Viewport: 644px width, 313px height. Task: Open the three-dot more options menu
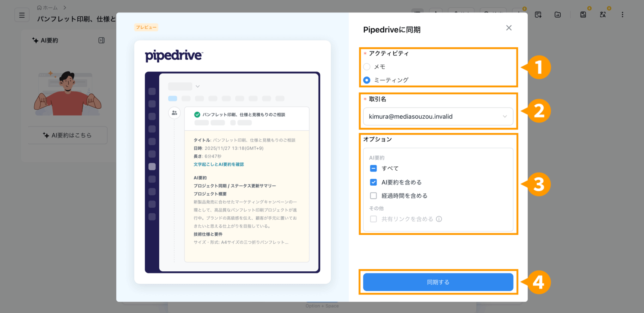(x=623, y=15)
